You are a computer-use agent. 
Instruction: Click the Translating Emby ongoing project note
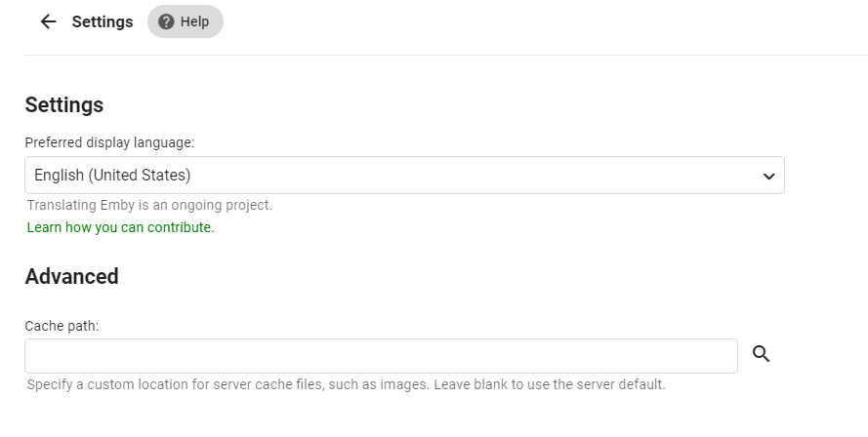point(149,205)
